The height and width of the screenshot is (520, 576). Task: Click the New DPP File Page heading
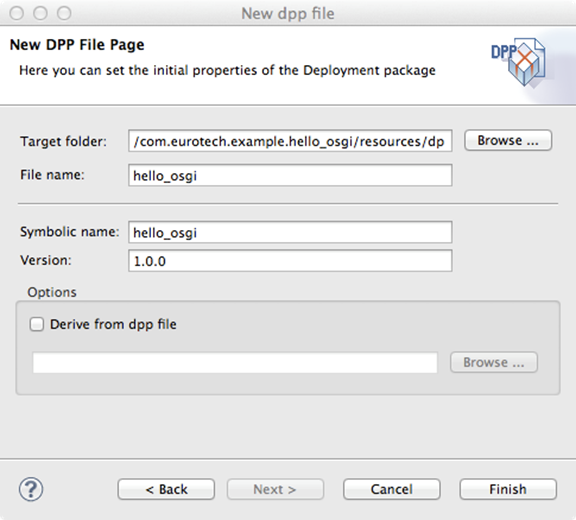[x=77, y=45]
